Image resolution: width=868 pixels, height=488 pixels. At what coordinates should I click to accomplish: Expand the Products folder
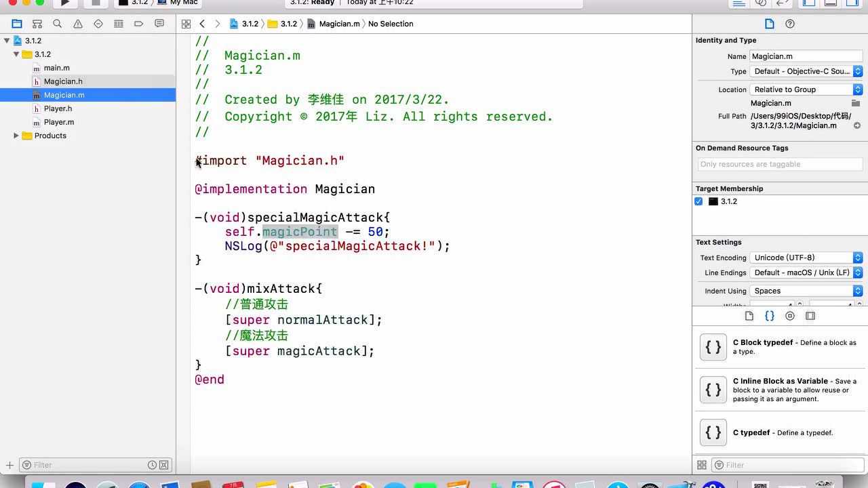tap(16, 136)
